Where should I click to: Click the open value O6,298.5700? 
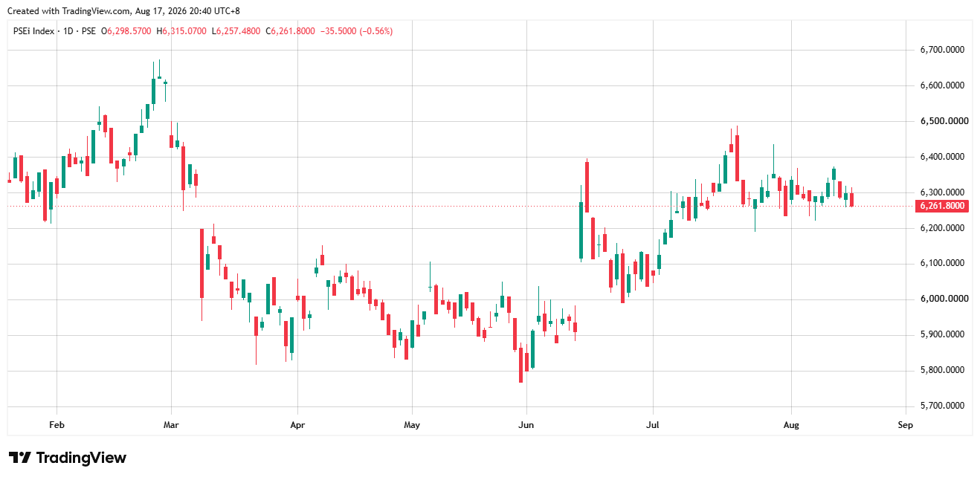(x=126, y=31)
